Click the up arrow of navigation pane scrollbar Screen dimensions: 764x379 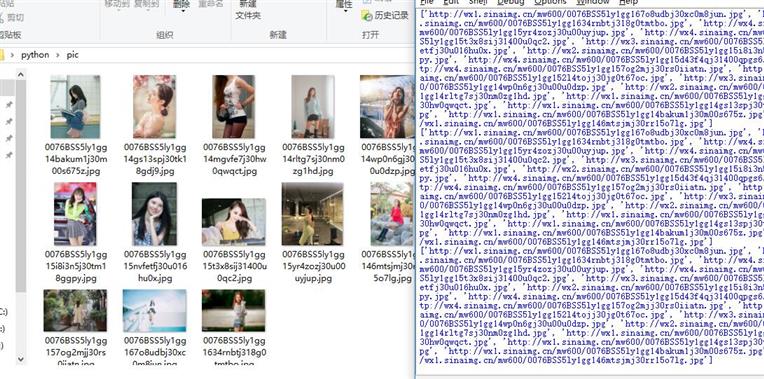click(x=20, y=75)
